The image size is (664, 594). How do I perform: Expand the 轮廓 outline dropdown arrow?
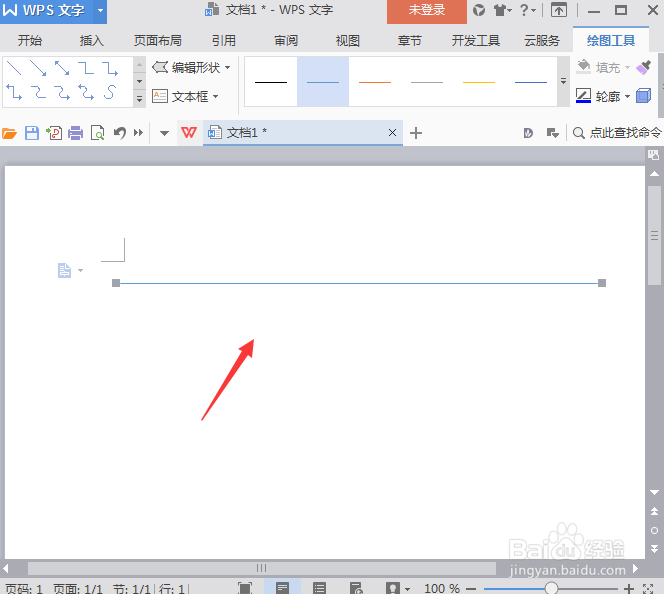628,97
